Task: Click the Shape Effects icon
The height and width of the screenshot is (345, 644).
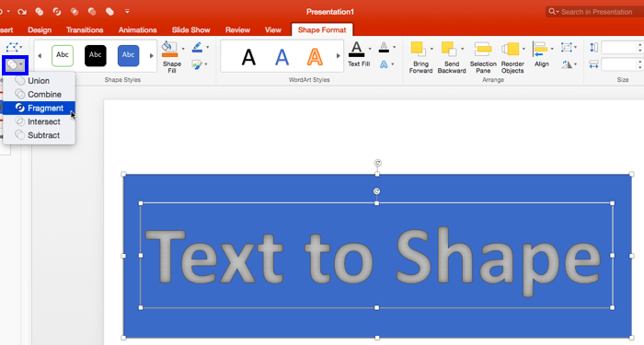Action: click(197, 64)
